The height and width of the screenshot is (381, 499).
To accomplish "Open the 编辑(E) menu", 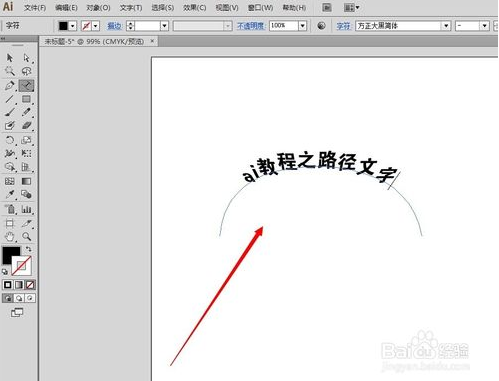I will tap(66, 7).
